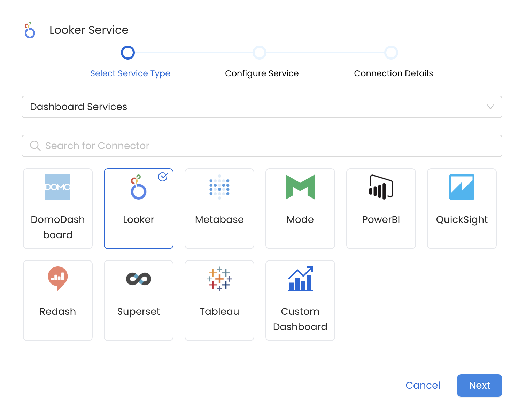
Task: Cancel the service setup
Action: [x=423, y=385]
